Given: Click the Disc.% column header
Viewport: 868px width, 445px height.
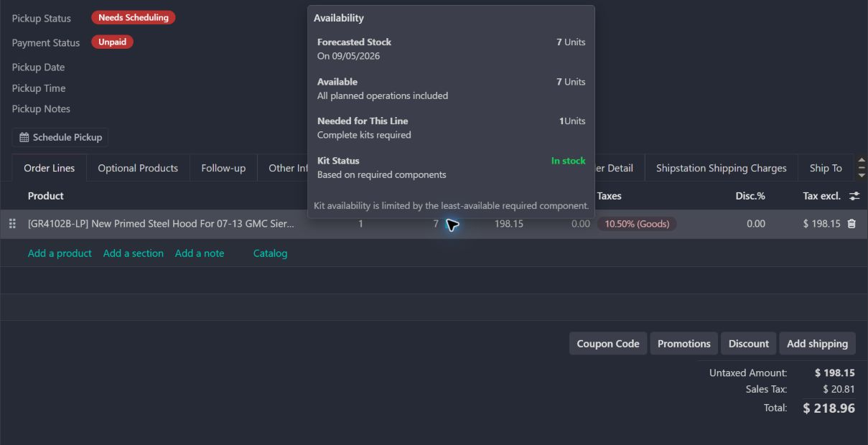Looking at the screenshot, I should (x=750, y=196).
